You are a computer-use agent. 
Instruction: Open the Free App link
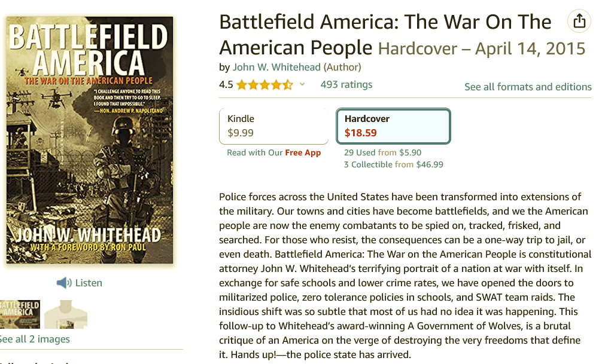(x=303, y=152)
